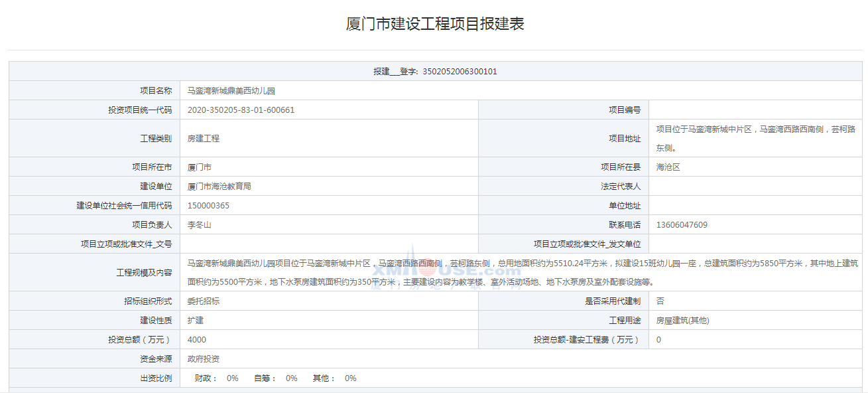Select the 房屋建筑(其他) value
This screenshot has height=393, width=868.
point(683,321)
